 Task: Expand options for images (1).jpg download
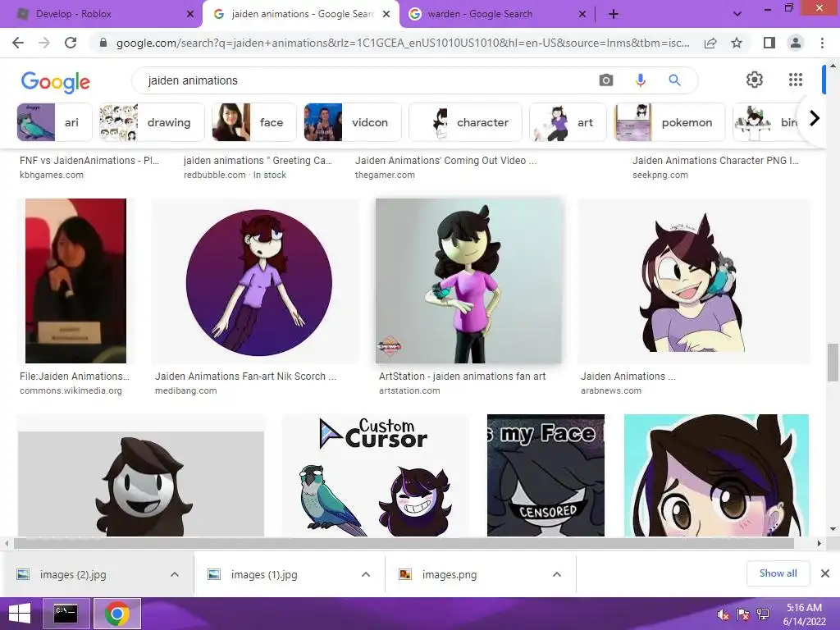coord(366,575)
